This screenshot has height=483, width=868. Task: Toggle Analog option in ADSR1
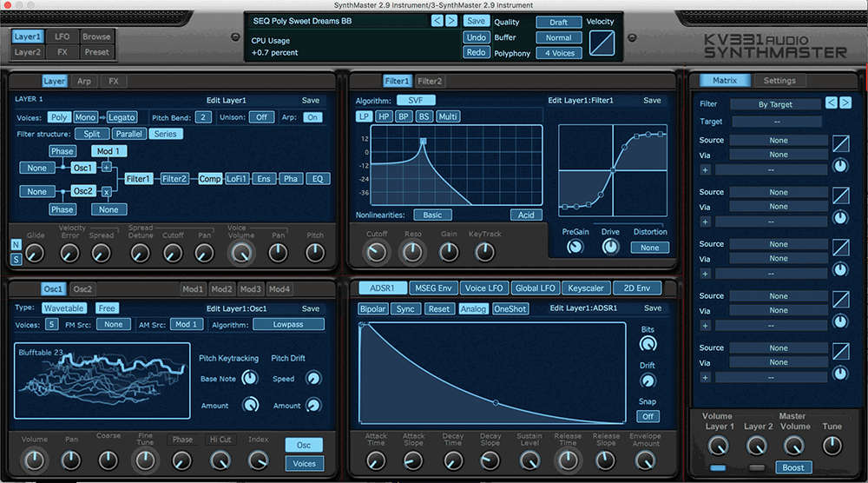coord(473,309)
